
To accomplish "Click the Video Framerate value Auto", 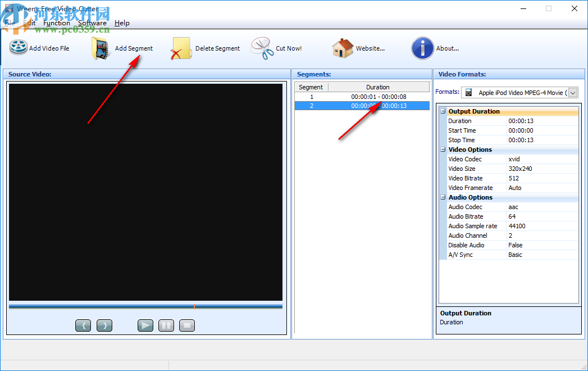I will [515, 188].
